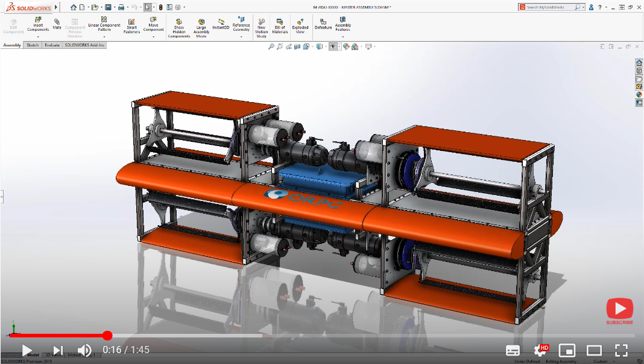The width and height of the screenshot is (644, 364).
Task: Expand Insert Components dropdown arrow
Action: tap(38, 37)
